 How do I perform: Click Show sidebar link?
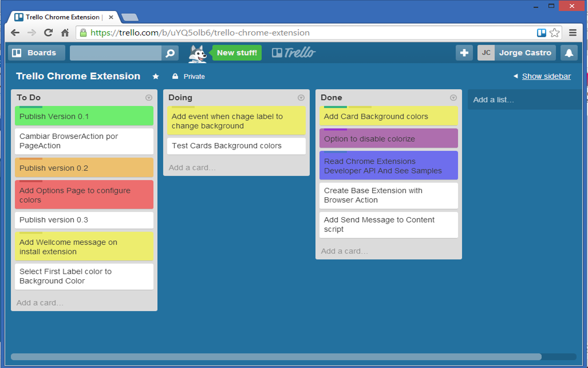[x=546, y=76]
